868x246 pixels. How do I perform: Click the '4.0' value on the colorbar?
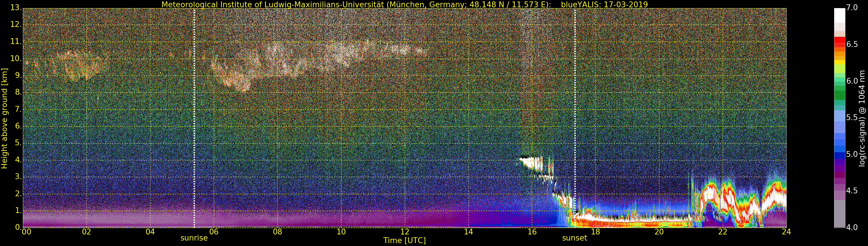point(852,227)
